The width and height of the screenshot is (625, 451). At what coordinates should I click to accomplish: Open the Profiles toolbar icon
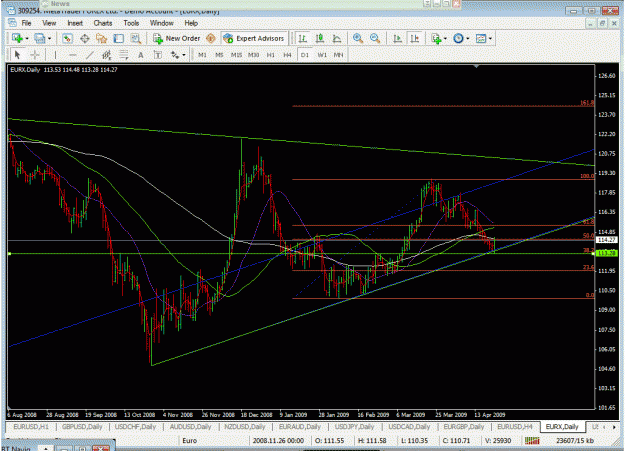(x=39, y=38)
